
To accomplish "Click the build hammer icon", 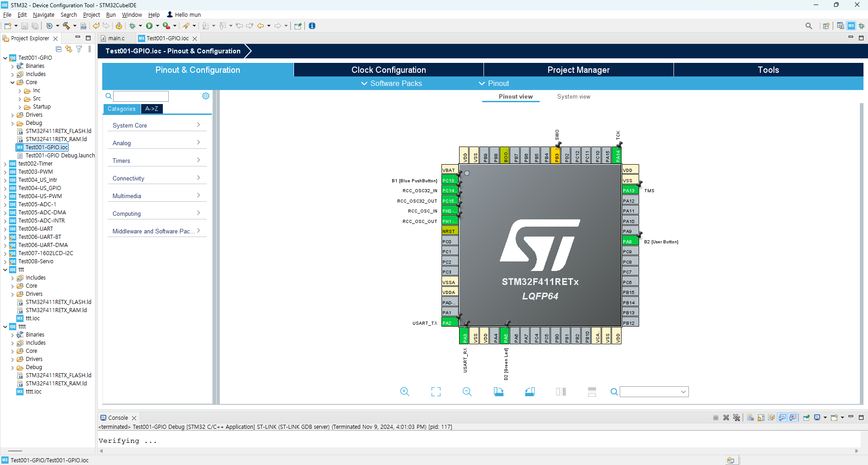I will (66, 26).
